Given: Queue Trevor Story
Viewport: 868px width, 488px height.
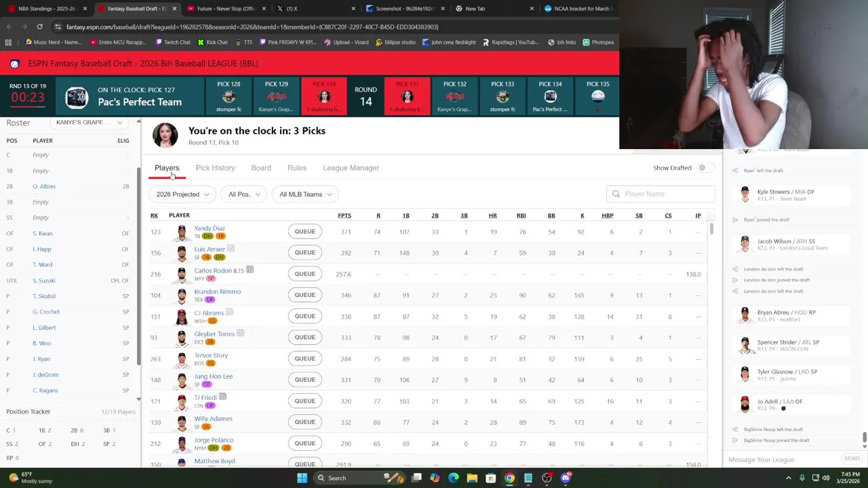Looking at the screenshot, I should 304,359.
